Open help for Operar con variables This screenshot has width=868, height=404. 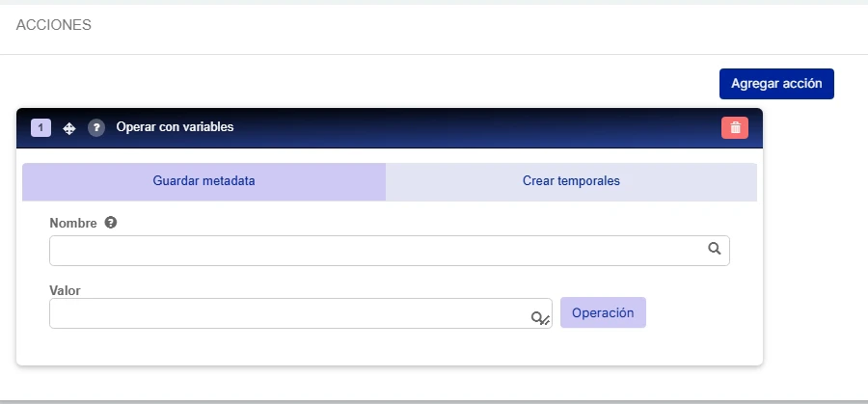pos(96,128)
